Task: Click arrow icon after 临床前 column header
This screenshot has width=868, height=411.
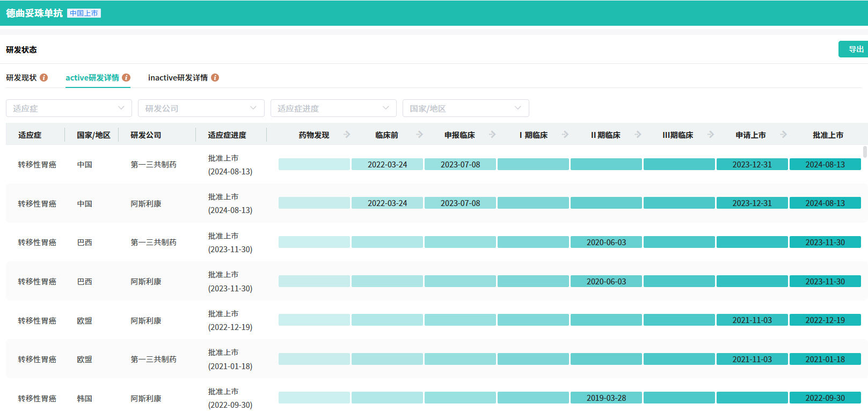Action: [420, 135]
